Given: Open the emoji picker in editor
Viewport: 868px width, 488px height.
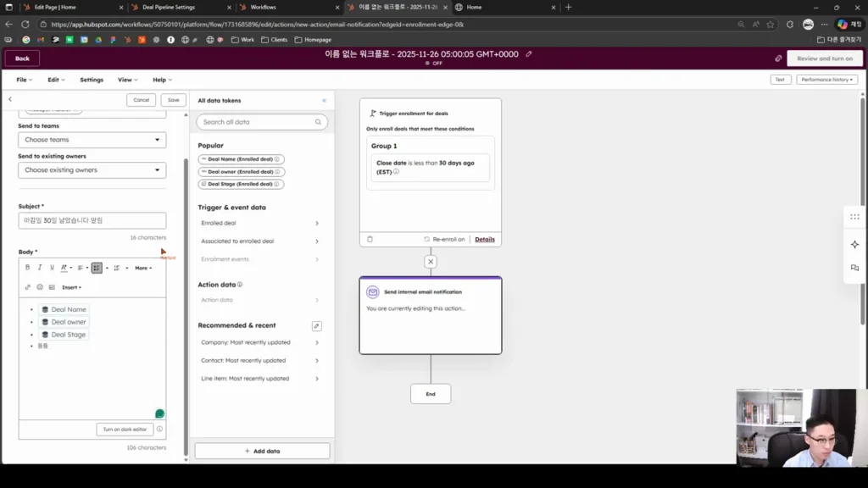Looking at the screenshot, I should [x=40, y=287].
